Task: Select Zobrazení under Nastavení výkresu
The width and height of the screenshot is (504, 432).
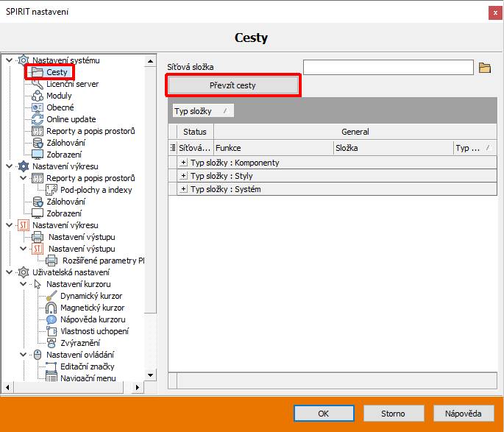Action: pyautogui.click(x=64, y=213)
